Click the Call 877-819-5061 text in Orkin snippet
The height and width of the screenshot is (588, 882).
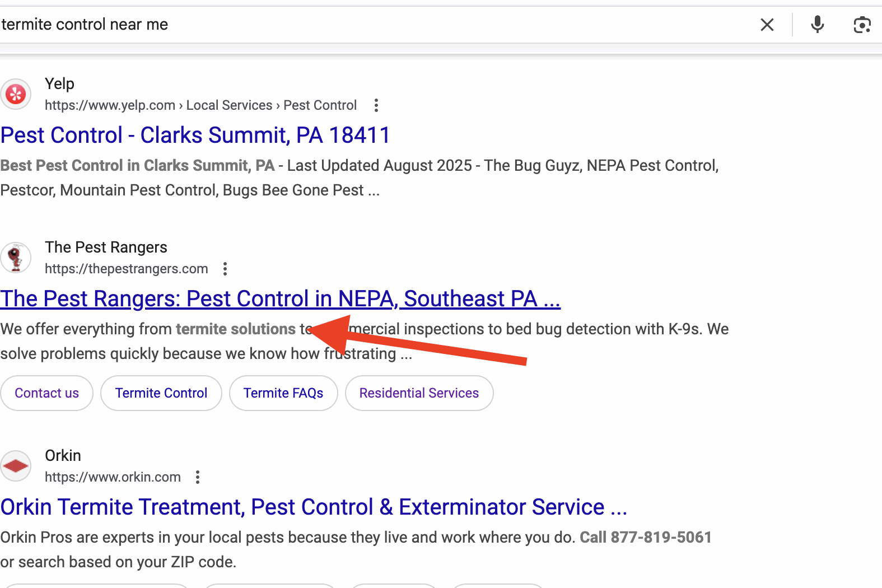tap(646, 538)
